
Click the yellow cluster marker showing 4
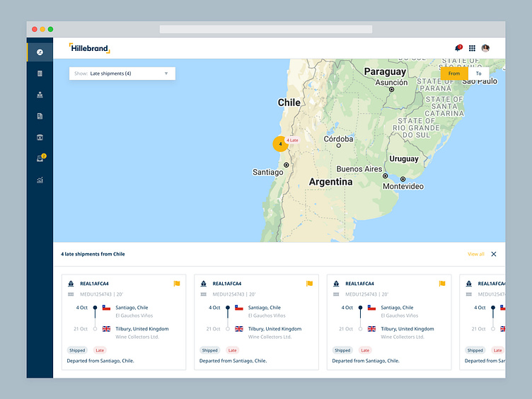coord(280,144)
